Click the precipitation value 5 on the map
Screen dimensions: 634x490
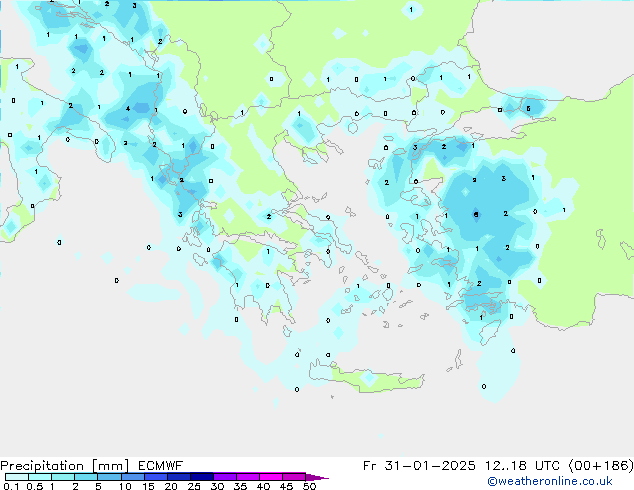528,109
